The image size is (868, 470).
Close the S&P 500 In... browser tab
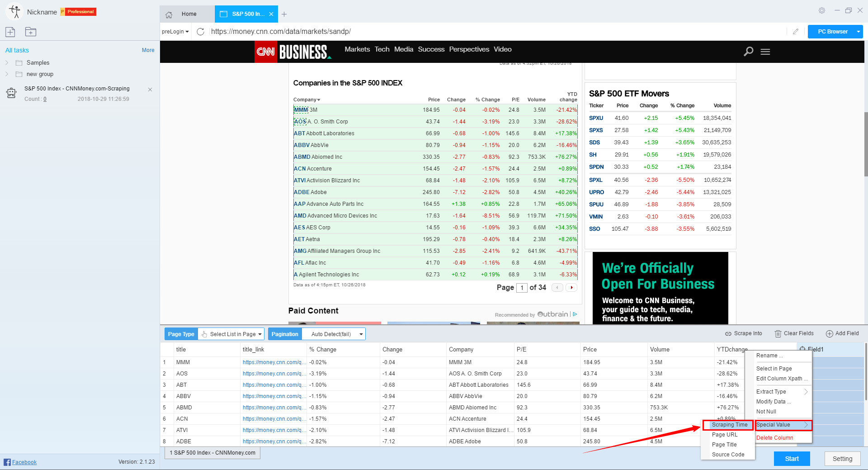click(x=271, y=14)
